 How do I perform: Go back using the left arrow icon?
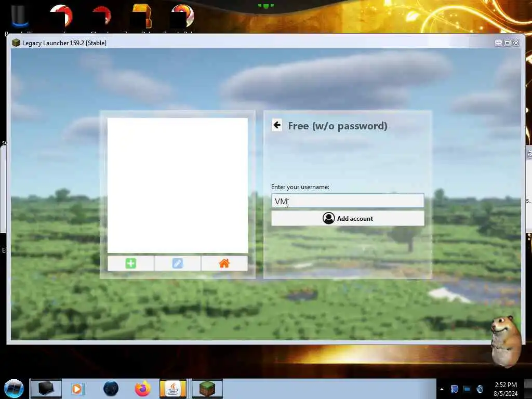tap(277, 125)
